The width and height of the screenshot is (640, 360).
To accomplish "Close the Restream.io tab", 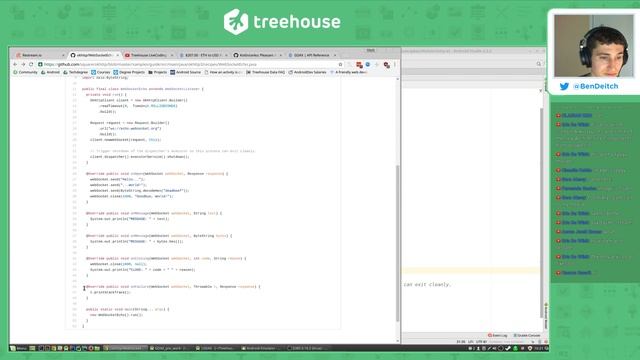I will click(63, 55).
